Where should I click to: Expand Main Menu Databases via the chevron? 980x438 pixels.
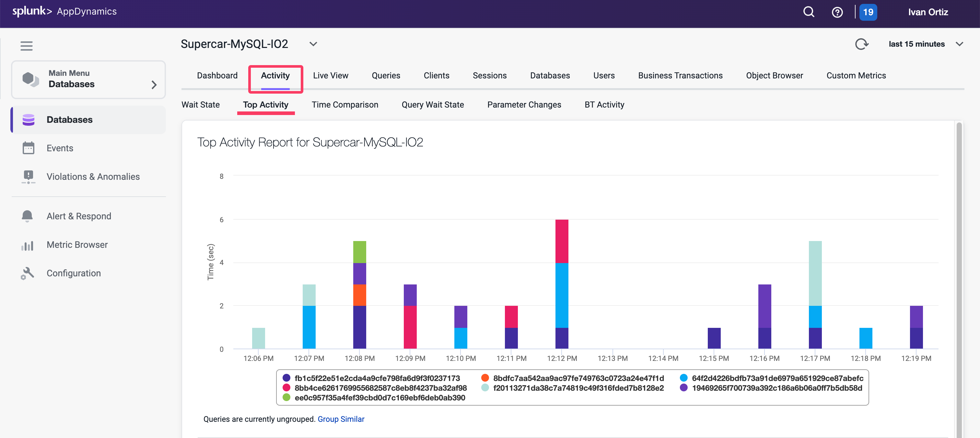tap(154, 85)
